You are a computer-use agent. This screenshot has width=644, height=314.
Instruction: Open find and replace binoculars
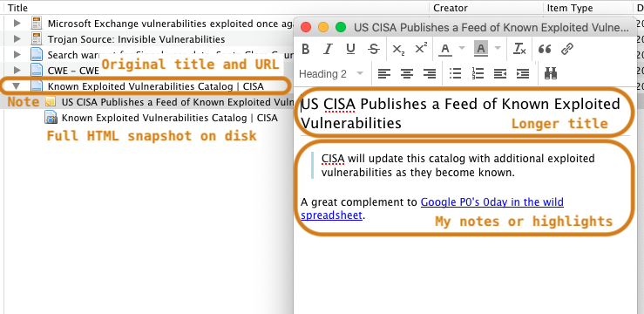click(x=551, y=73)
